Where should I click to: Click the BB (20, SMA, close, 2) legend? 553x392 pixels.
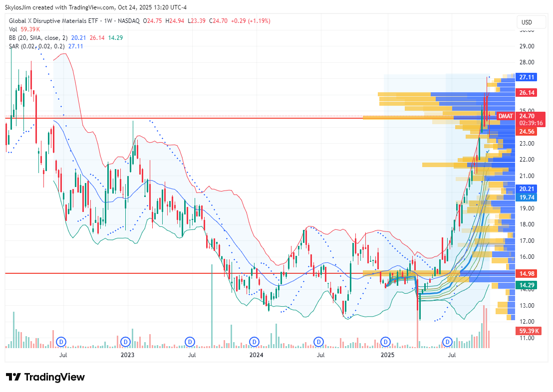point(38,38)
